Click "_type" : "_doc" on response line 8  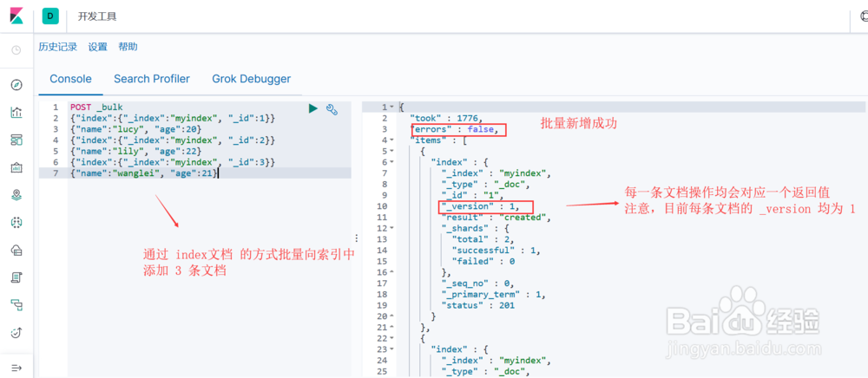point(486,184)
